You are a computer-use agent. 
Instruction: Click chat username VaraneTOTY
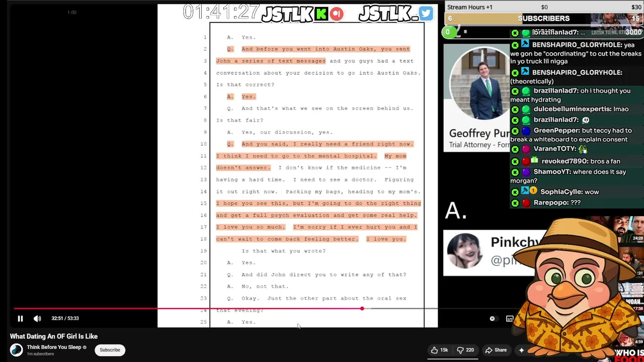pos(554,149)
